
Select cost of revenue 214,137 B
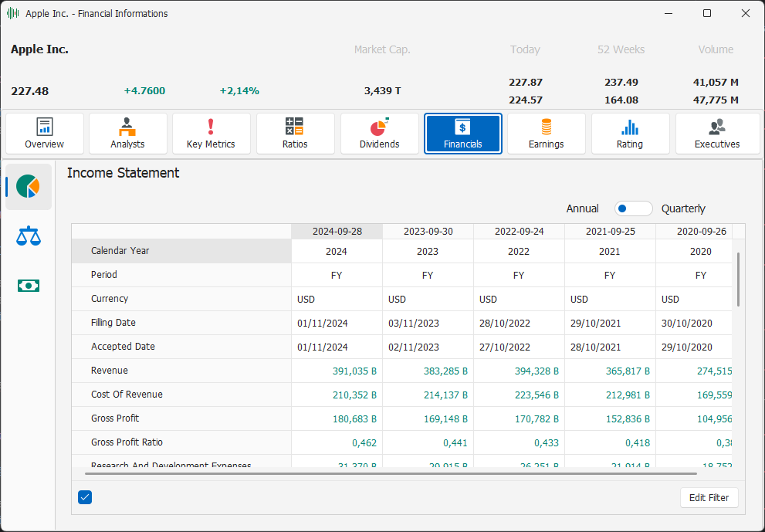tap(445, 395)
